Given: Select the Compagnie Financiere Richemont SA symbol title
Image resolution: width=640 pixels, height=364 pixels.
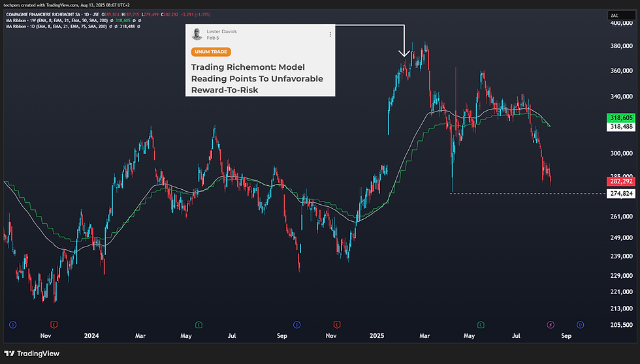Looking at the screenshot, I should pyautogui.click(x=54, y=14).
